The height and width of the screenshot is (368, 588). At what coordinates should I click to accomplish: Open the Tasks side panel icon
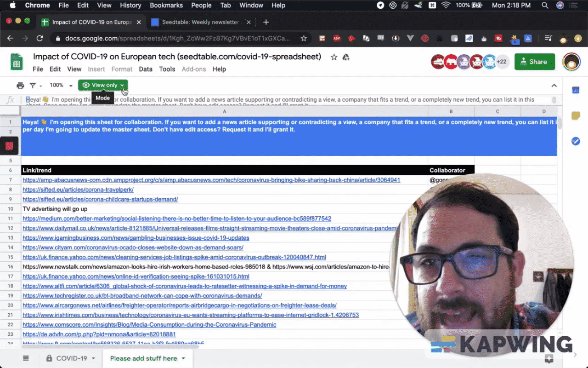tap(576, 141)
